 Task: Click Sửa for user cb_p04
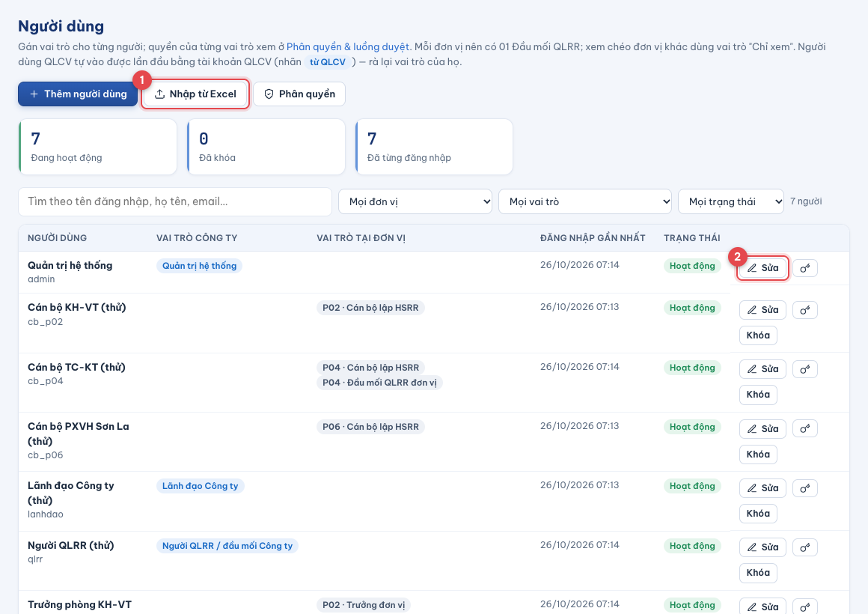click(762, 369)
